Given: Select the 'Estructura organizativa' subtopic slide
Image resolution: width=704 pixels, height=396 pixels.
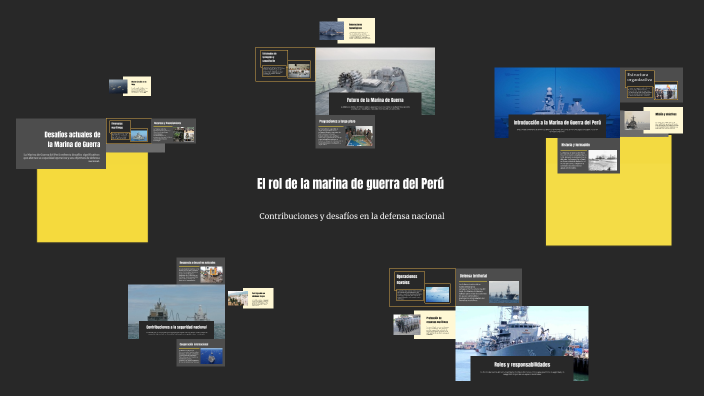Looking at the screenshot, I should click(651, 85).
